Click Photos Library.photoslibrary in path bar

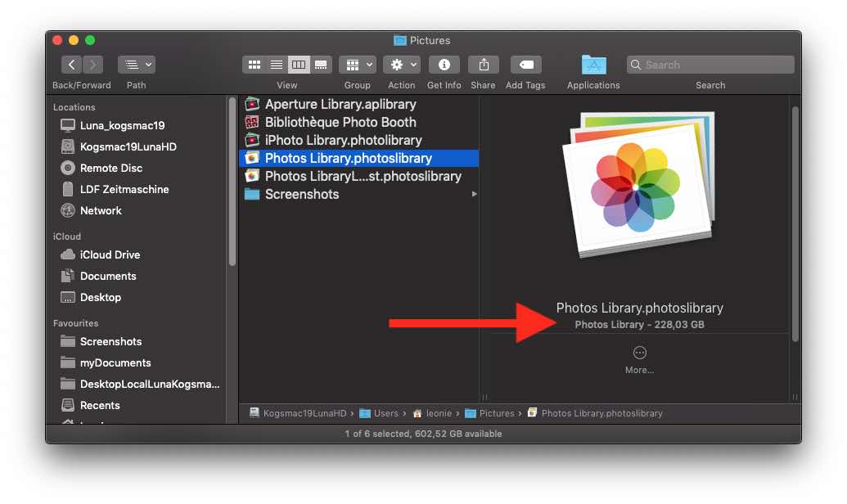tap(601, 413)
